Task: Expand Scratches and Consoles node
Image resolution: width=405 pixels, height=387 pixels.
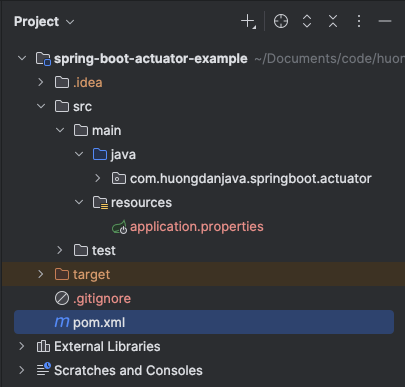Action: [22, 370]
